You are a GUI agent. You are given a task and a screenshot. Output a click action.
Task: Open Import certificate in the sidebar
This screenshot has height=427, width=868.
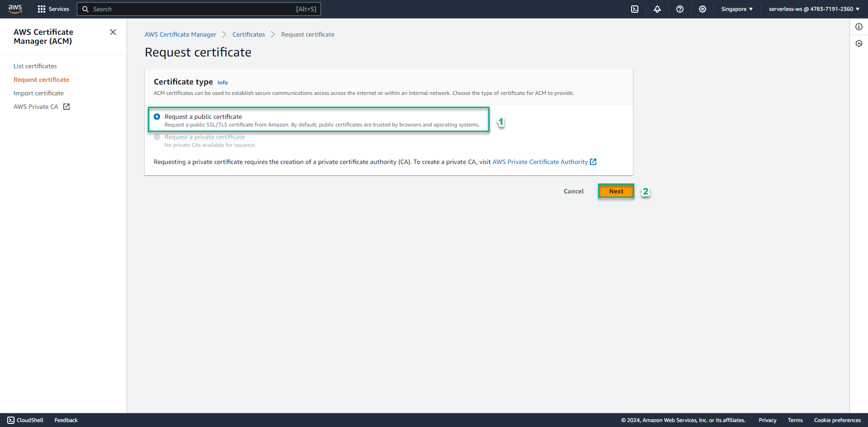coord(38,93)
